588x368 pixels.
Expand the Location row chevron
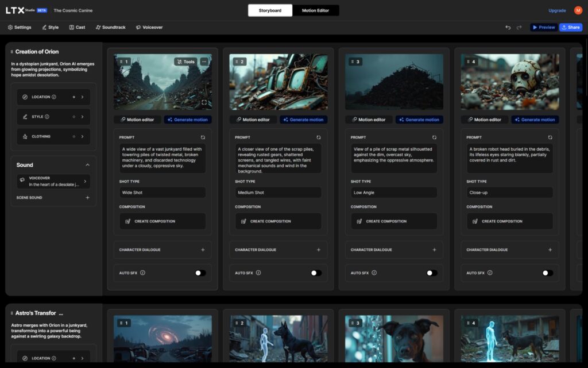(83, 97)
